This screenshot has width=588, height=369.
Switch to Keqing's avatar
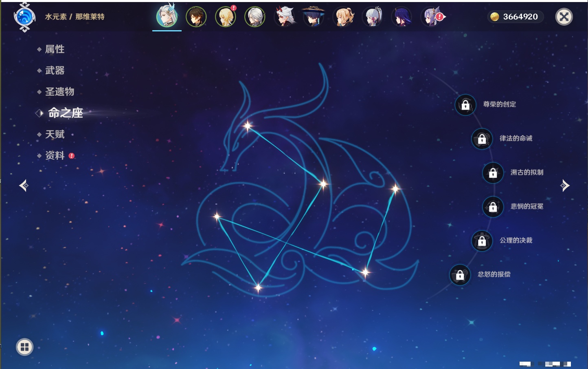tap(431, 17)
